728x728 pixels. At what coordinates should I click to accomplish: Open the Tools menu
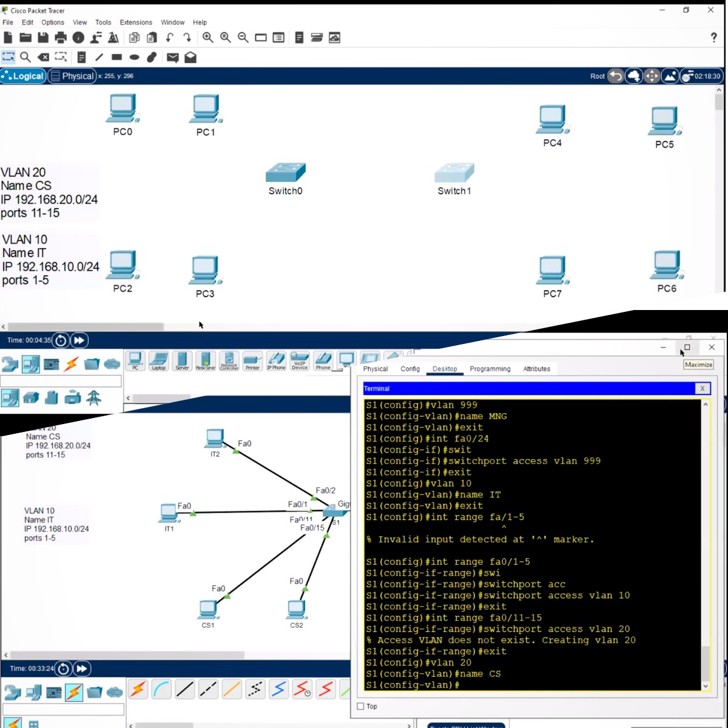point(103,22)
